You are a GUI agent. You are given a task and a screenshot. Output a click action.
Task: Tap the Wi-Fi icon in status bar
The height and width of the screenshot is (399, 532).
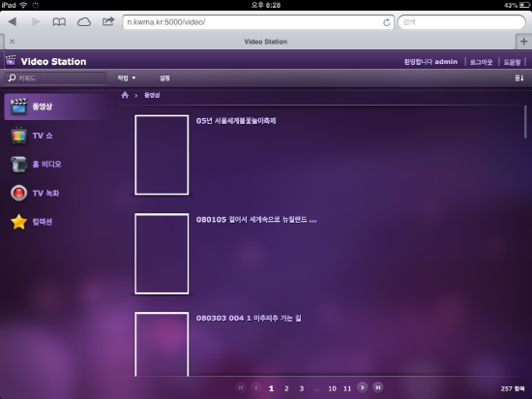pos(23,5)
